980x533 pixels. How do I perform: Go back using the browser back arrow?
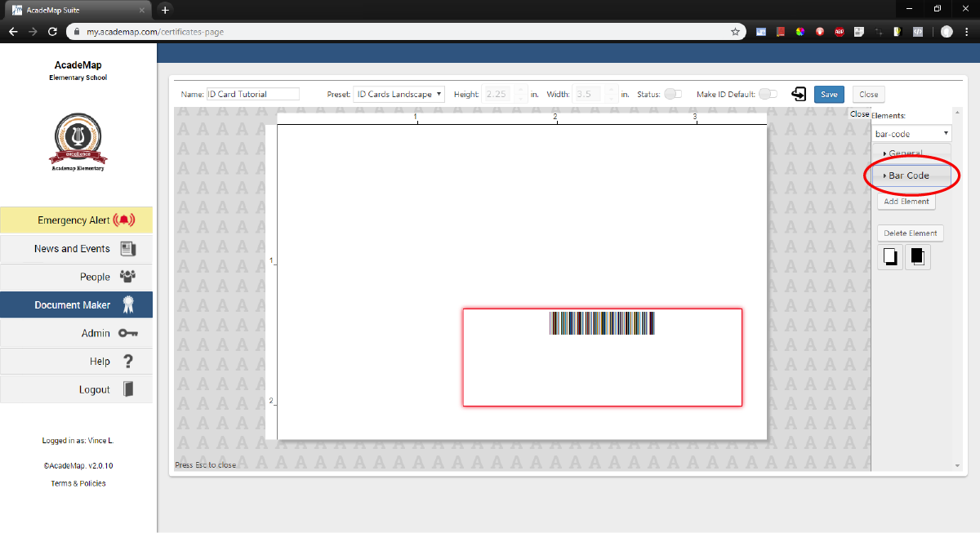coord(13,32)
